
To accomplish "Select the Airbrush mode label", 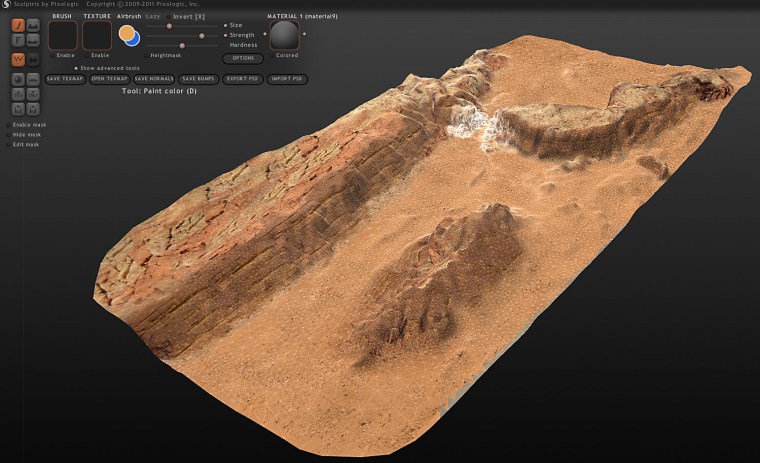I will point(129,17).
